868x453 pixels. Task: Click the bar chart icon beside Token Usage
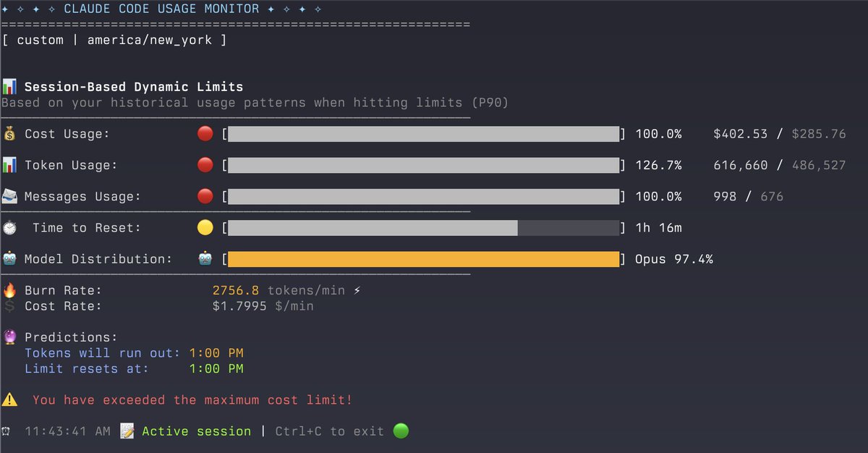[x=9, y=165]
